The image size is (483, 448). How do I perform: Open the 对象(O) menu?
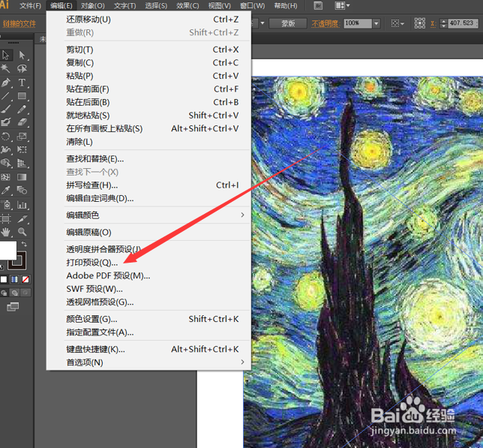93,5
